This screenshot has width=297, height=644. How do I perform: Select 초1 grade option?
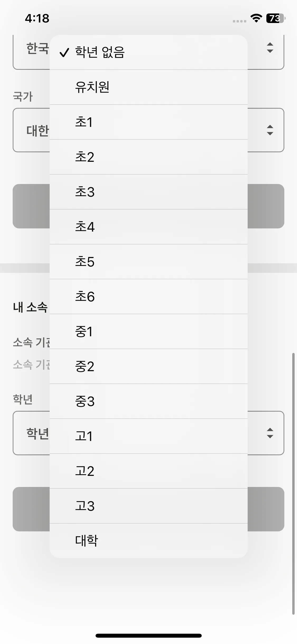click(148, 122)
